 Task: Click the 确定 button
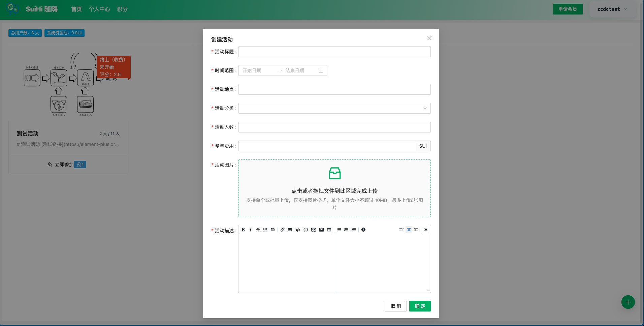pyautogui.click(x=420, y=306)
